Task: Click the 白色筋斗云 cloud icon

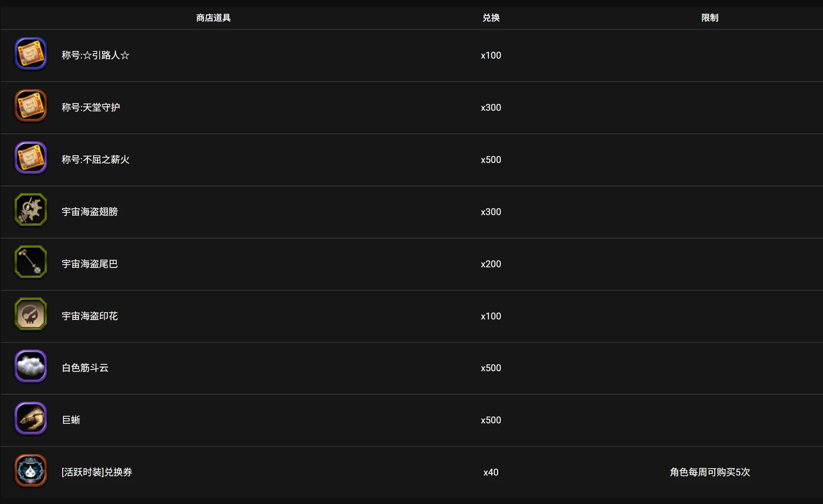Action: point(31,366)
